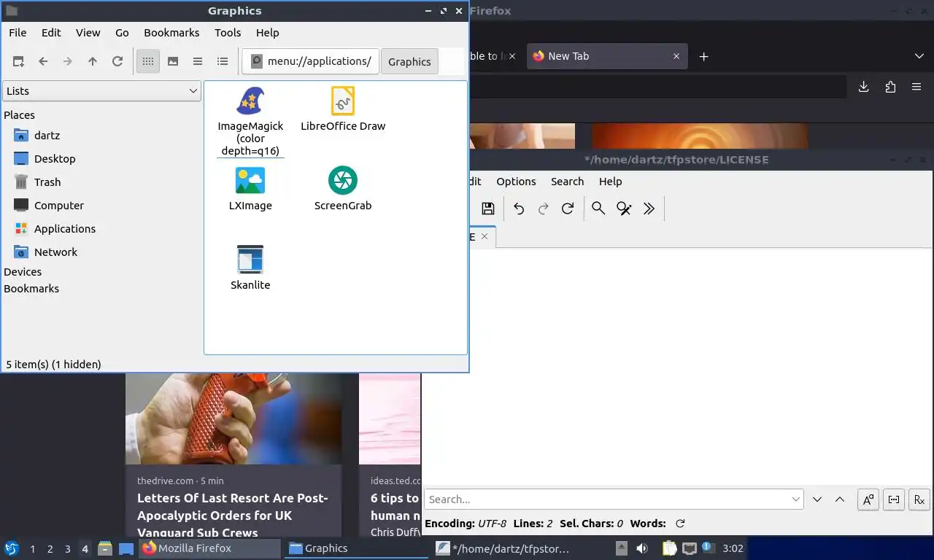Image resolution: width=934 pixels, height=560 pixels.
Task: Reload the Graphics folder view
Action: (117, 61)
